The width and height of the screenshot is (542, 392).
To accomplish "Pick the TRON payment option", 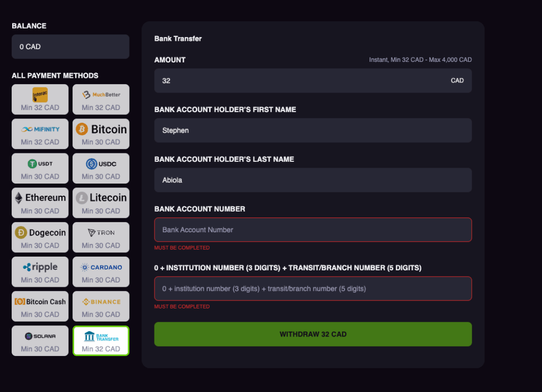I will pyautogui.click(x=101, y=238).
